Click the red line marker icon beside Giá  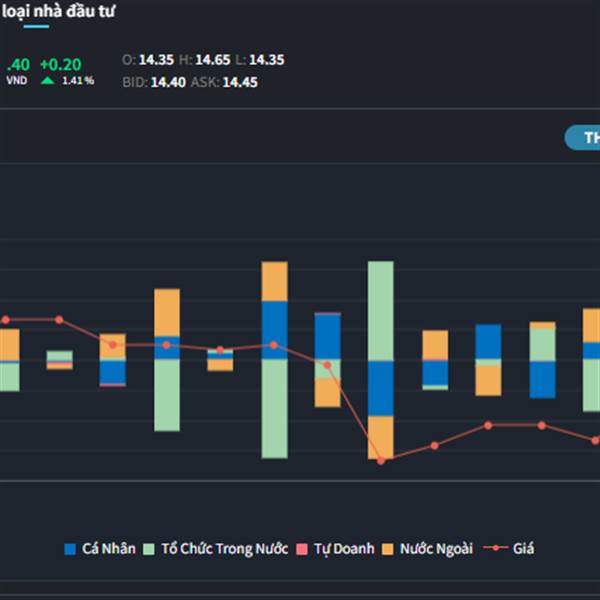pyautogui.click(x=494, y=549)
